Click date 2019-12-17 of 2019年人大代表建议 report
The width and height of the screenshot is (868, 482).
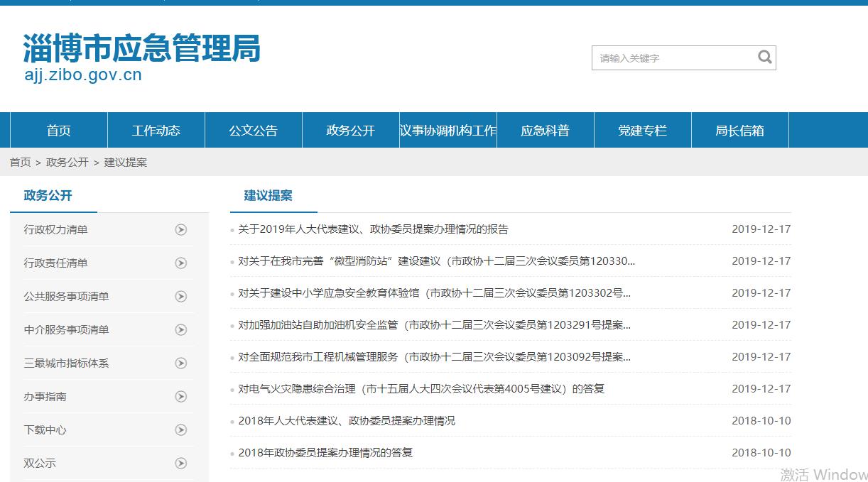761,229
